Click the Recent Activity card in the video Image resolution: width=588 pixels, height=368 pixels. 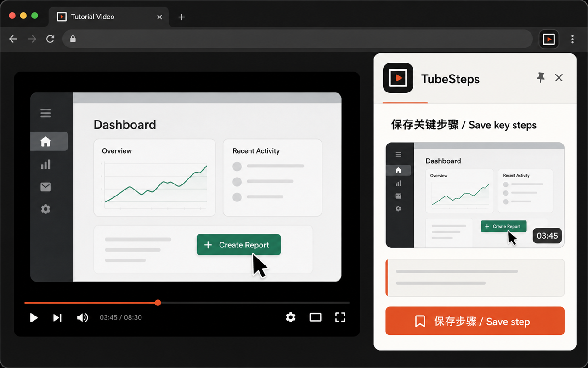coord(272,178)
